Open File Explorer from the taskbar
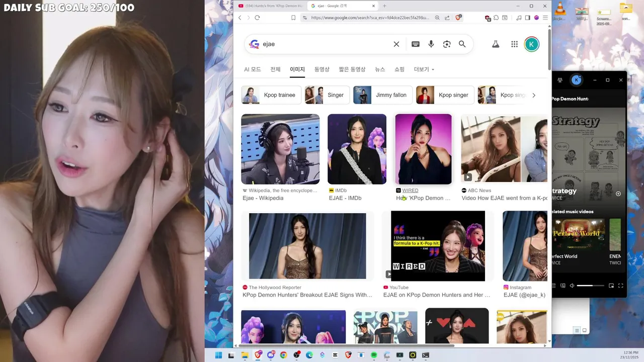Image resolution: width=644 pixels, height=362 pixels. [x=245, y=355]
